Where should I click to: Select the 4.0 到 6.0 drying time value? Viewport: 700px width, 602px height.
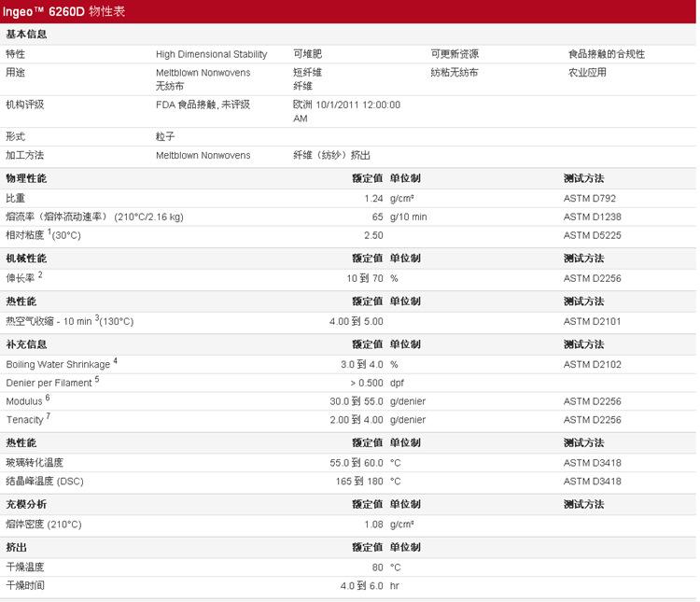[361, 585]
